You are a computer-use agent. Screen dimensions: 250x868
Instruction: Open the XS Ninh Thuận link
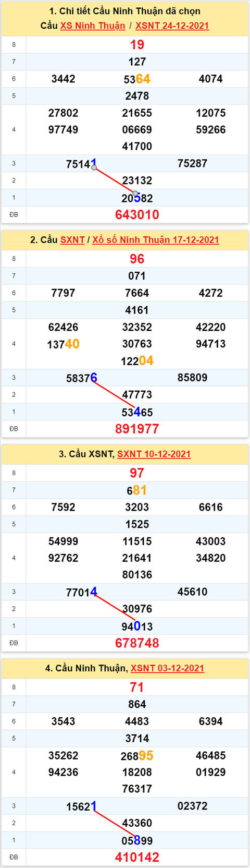point(93,26)
